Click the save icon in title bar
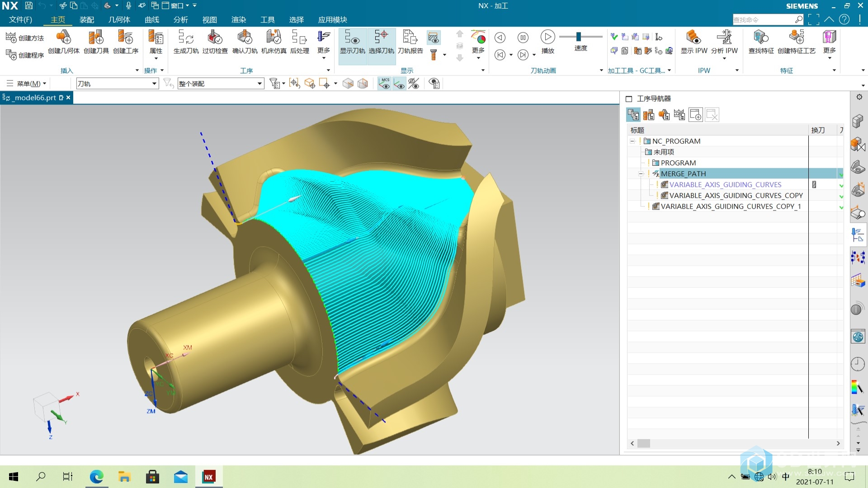Viewport: 868px width, 488px height. point(28,5)
